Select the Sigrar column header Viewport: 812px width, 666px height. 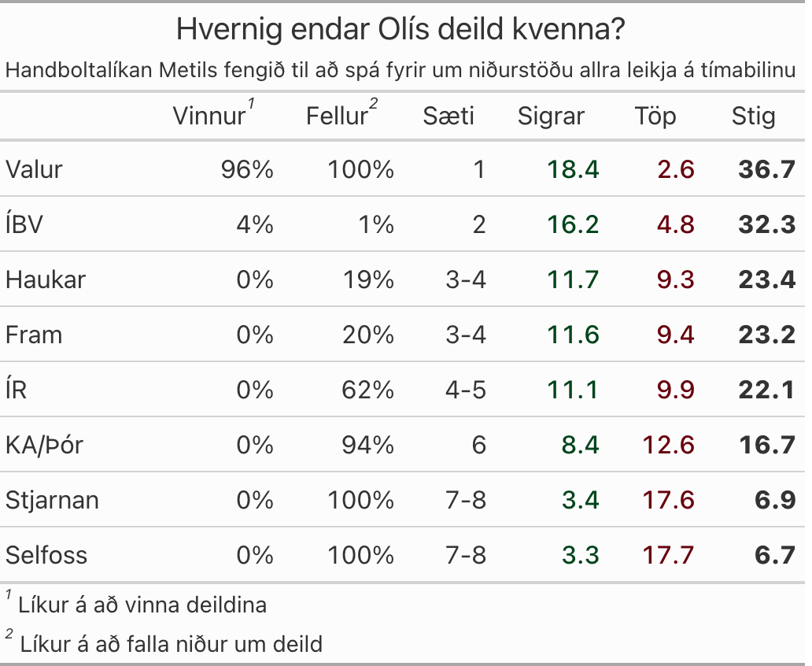551,117
